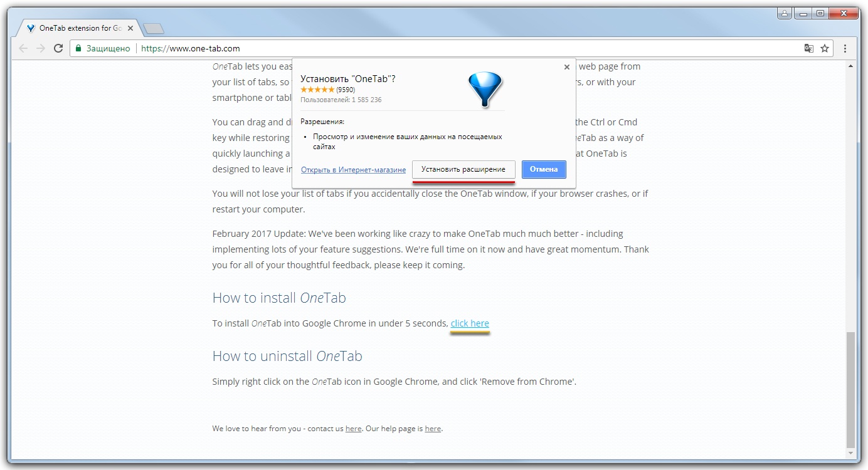Open a new browser tab
Viewport: 868px width, 470px height.
[153, 28]
